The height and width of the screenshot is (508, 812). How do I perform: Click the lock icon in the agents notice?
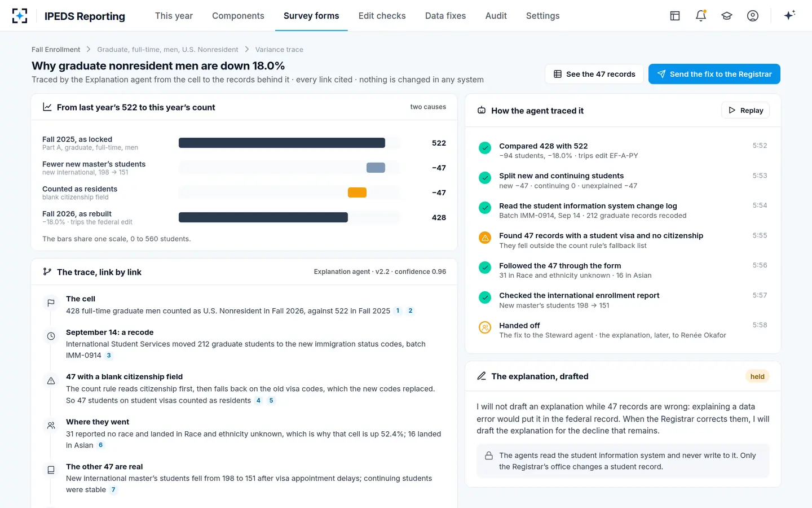[x=489, y=456]
